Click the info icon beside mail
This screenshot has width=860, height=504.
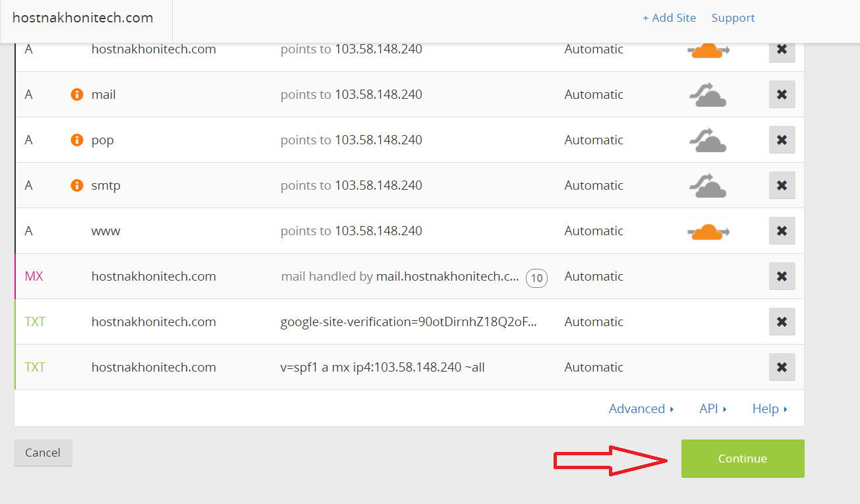pyautogui.click(x=77, y=95)
